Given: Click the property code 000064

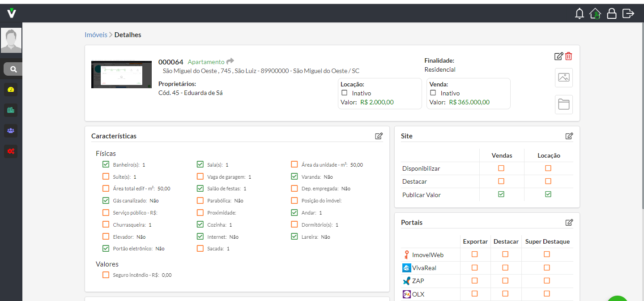Looking at the screenshot, I should (171, 62).
